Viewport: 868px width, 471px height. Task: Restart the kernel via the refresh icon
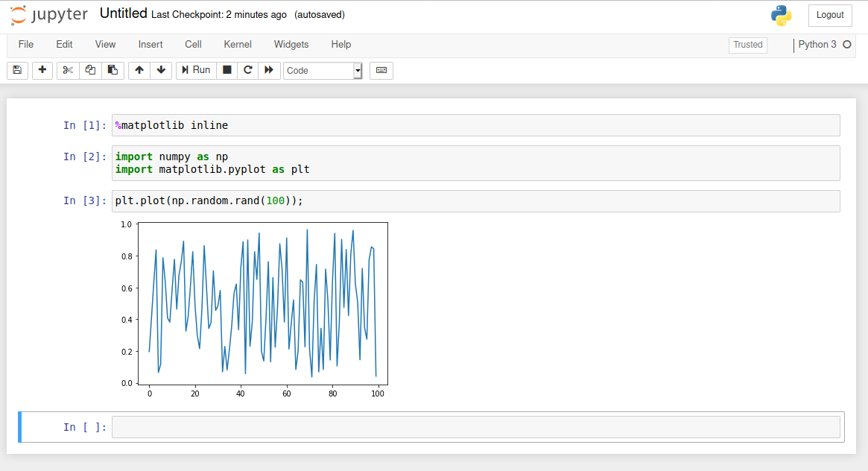click(x=247, y=69)
